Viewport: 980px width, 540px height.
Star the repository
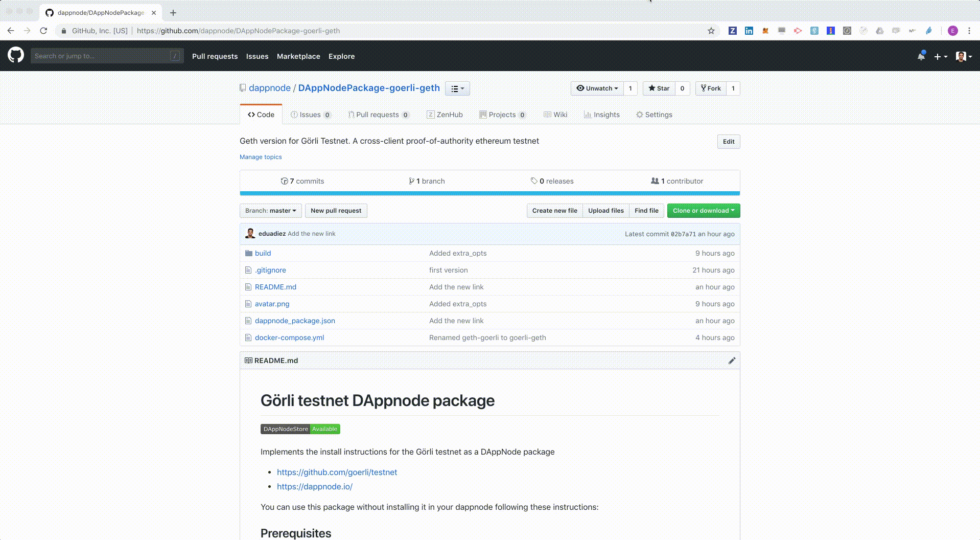tap(659, 88)
